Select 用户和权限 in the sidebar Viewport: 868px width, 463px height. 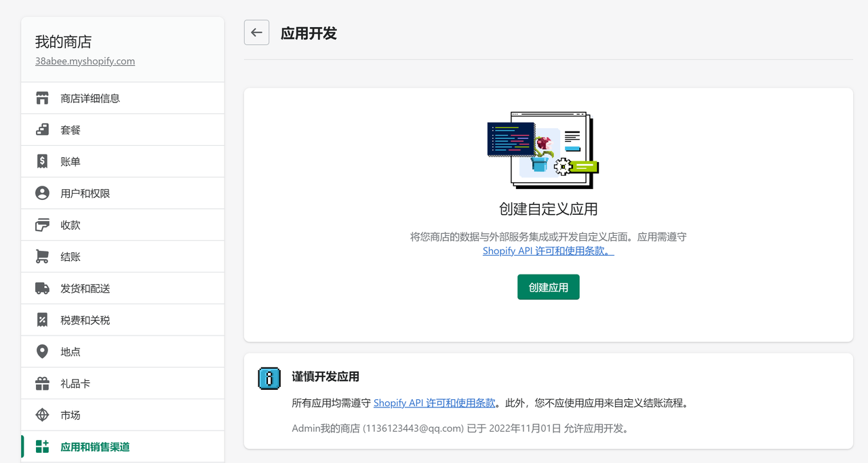coord(123,193)
